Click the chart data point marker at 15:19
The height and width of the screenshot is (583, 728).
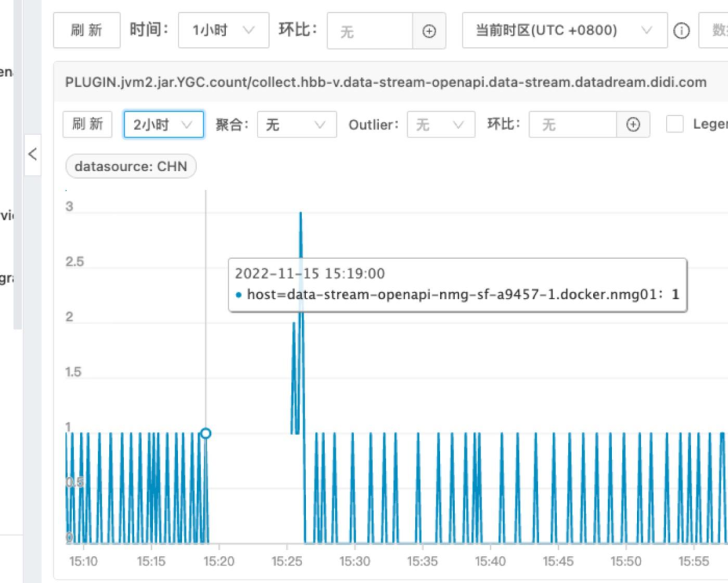(206, 433)
